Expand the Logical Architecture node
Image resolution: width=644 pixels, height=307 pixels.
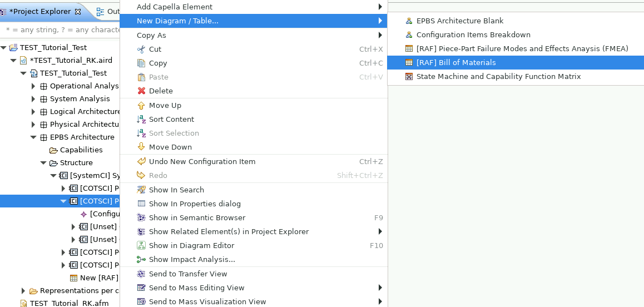34,112
